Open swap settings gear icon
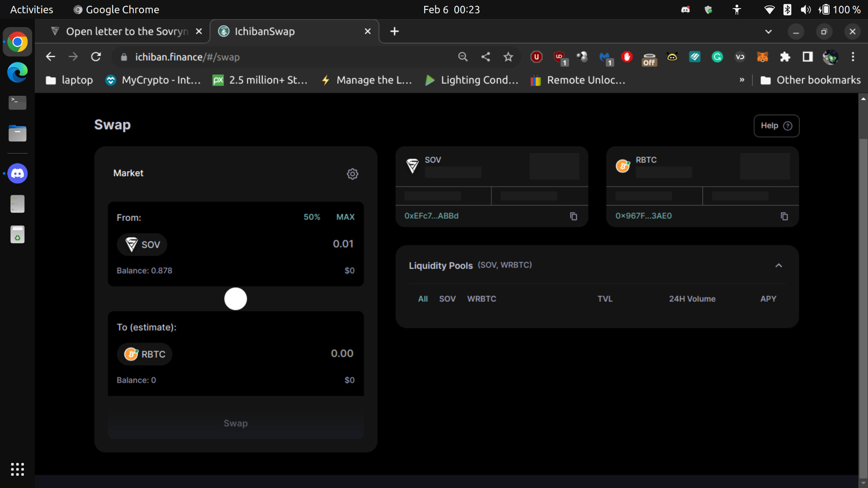Viewport: 868px width, 488px height. click(x=352, y=174)
